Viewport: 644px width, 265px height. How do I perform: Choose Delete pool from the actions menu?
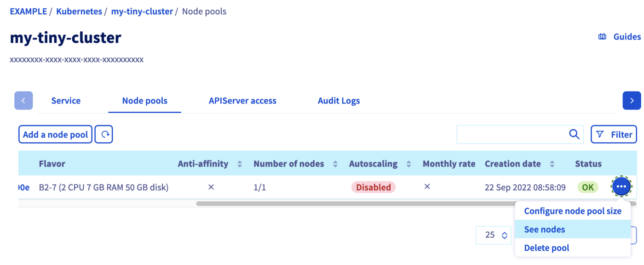coord(546,248)
